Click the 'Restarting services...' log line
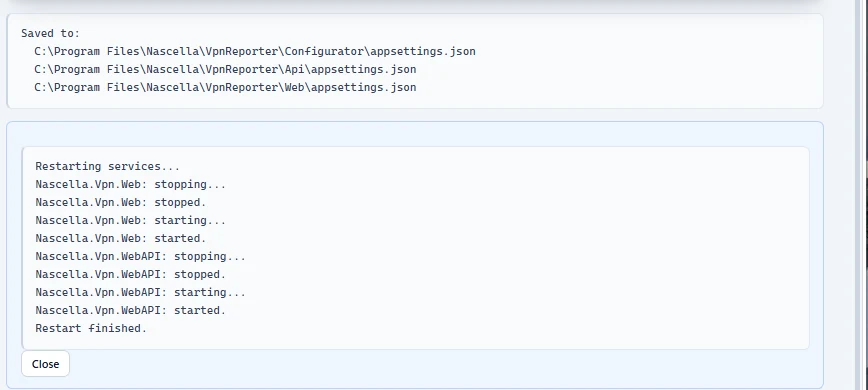Viewport: 868px width, 390px height. (107, 167)
